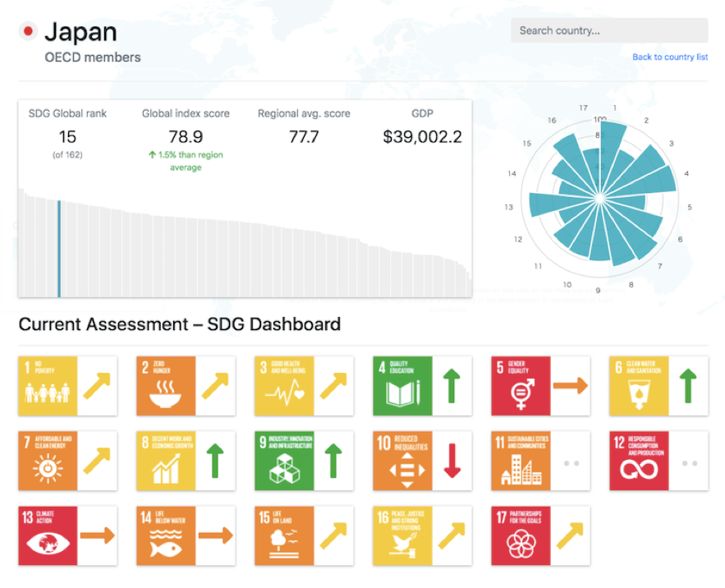This screenshot has height=588, width=725.
Task: Click into the Search country field
Action: tap(609, 31)
